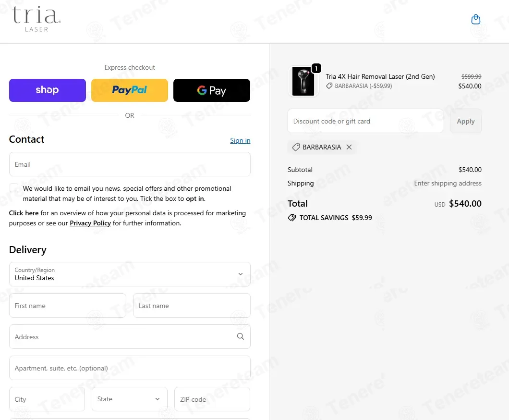Click the total savings tag icon
Viewport: 509px width, 420px height.
292,218
